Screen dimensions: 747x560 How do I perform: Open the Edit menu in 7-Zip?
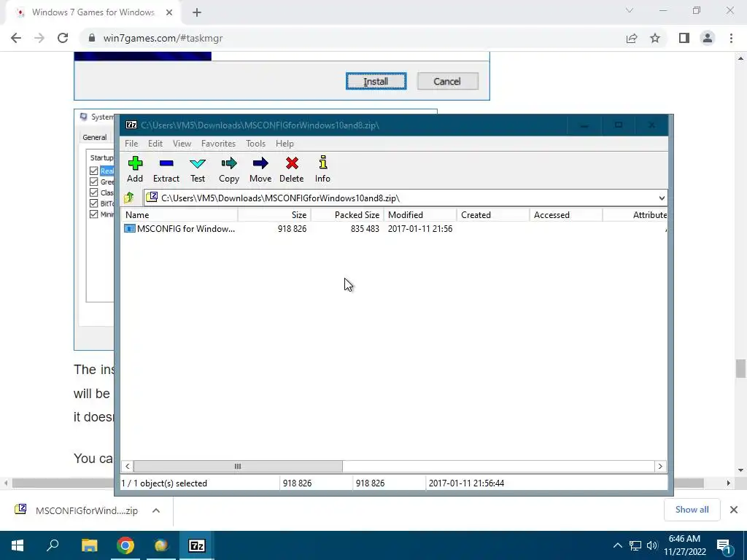pyautogui.click(x=155, y=144)
